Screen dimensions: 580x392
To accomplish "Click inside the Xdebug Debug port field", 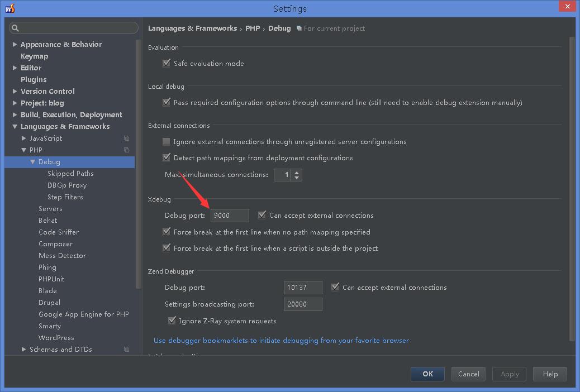I will [x=229, y=215].
